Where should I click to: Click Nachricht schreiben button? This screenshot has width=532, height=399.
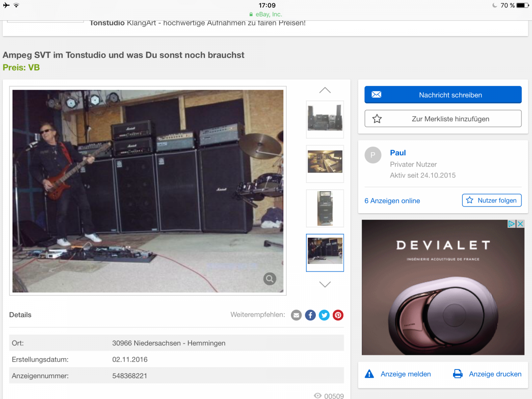click(443, 95)
